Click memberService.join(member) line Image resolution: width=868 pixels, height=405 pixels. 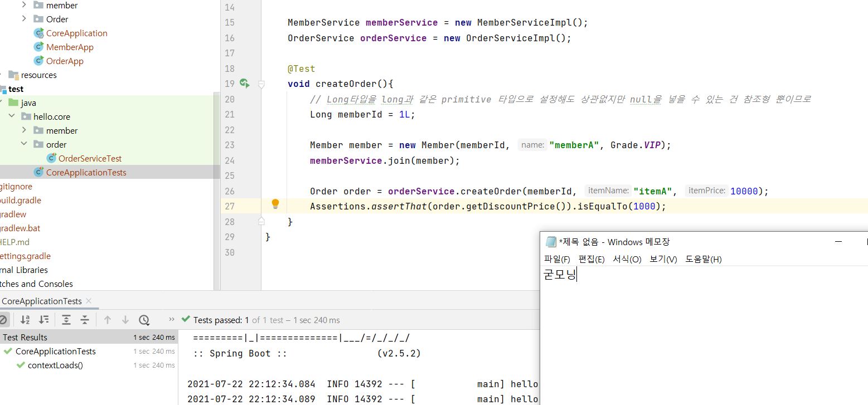click(x=385, y=160)
